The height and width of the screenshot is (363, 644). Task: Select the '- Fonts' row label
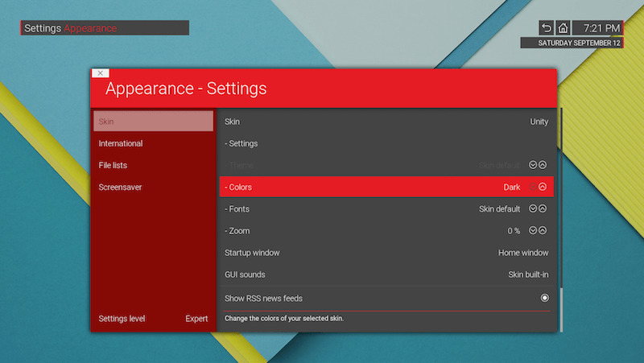237,209
